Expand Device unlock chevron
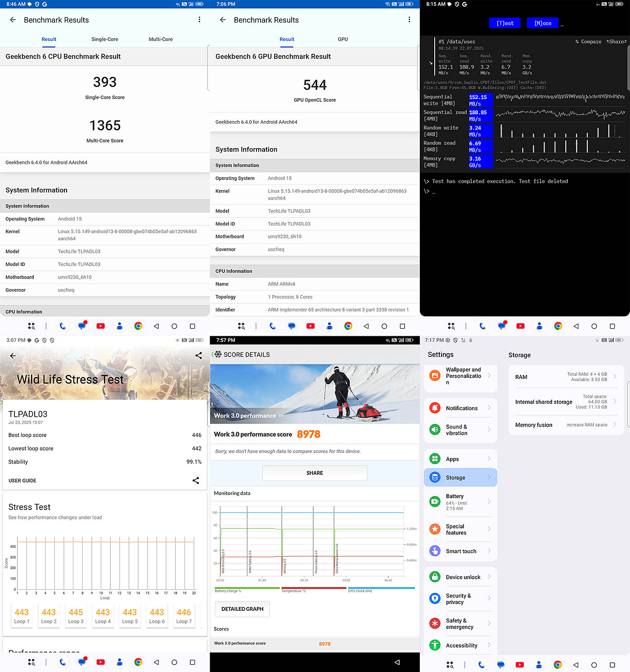630x672 pixels. click(x=489, y=577)
